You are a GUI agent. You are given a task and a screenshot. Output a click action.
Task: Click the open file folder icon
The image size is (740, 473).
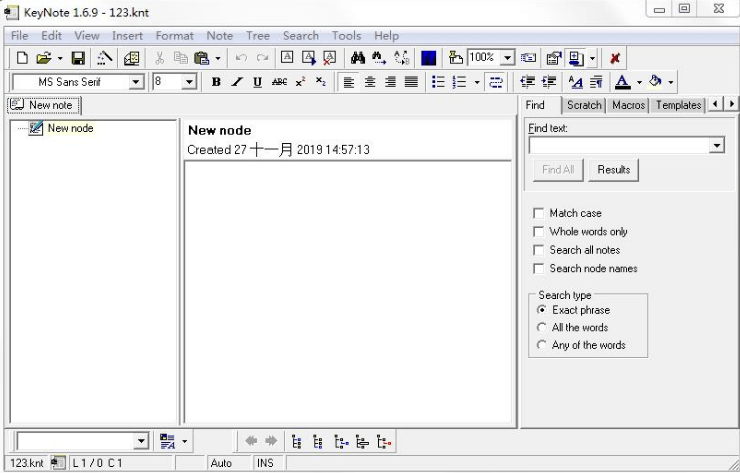coord(43,58)
